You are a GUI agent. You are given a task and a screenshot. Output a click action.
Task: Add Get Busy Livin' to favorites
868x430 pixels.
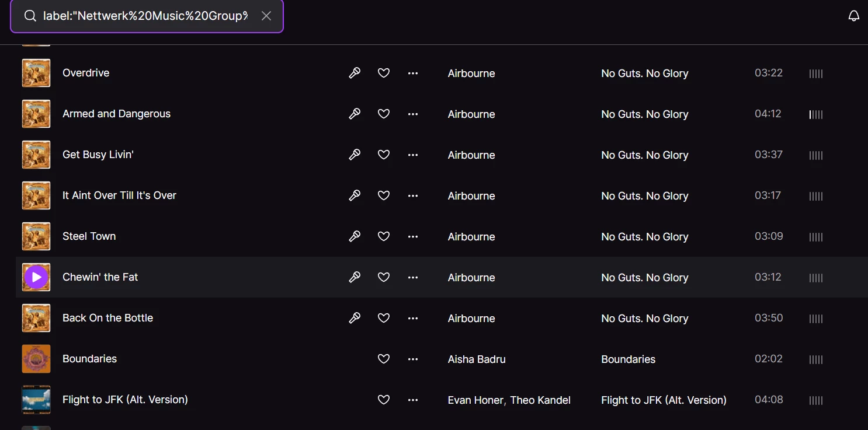[384, 155]
